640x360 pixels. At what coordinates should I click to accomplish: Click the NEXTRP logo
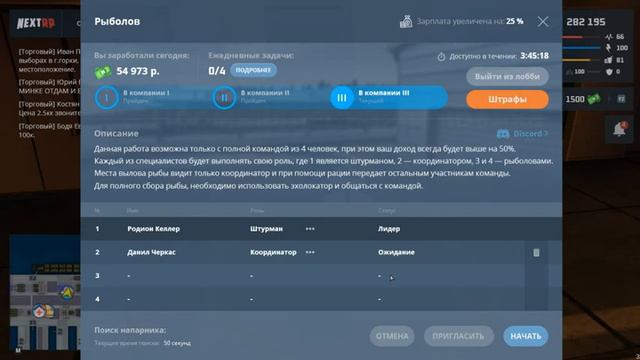[36, 23]
